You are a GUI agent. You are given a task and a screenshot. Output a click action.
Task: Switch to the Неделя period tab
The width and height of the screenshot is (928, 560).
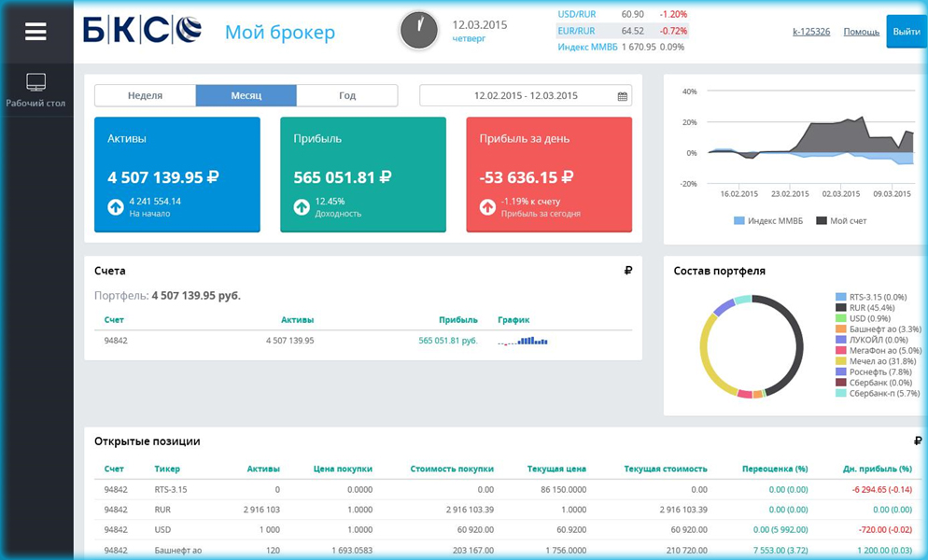pyautogui.click(x=145, y=96)
